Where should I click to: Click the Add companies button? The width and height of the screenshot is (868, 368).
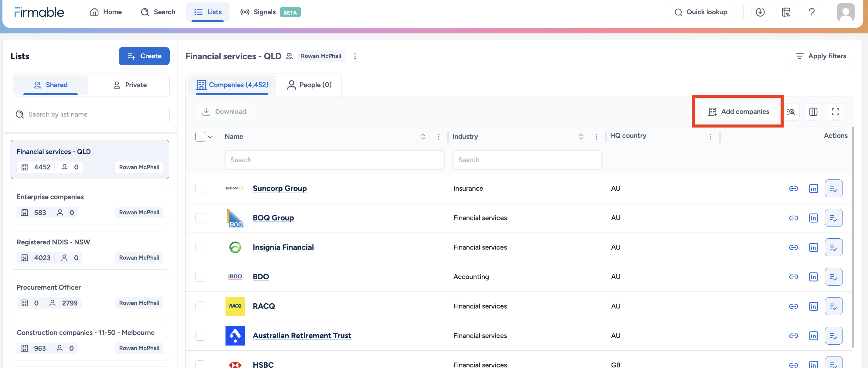(x=738, y=111)
